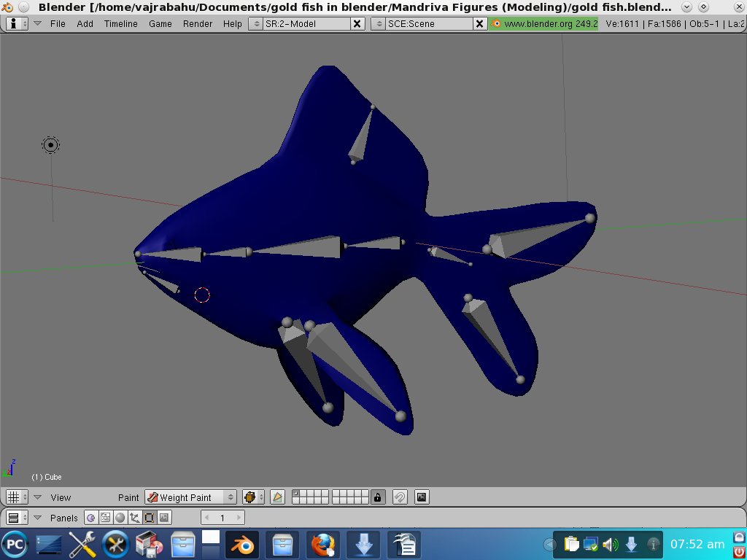Viewport: 747px width, 560px height.
Task: Click the face select mode painting mask icon
Action: coord(277,497)
